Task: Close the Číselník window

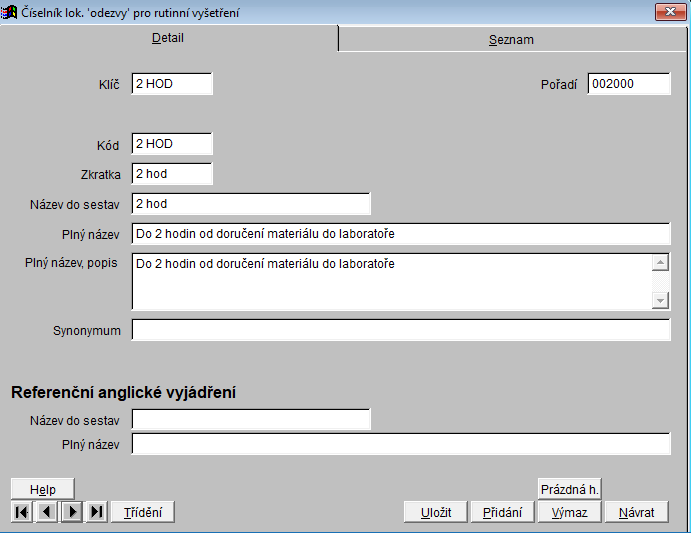Action: pyautogui.click(x=668, y=12)
